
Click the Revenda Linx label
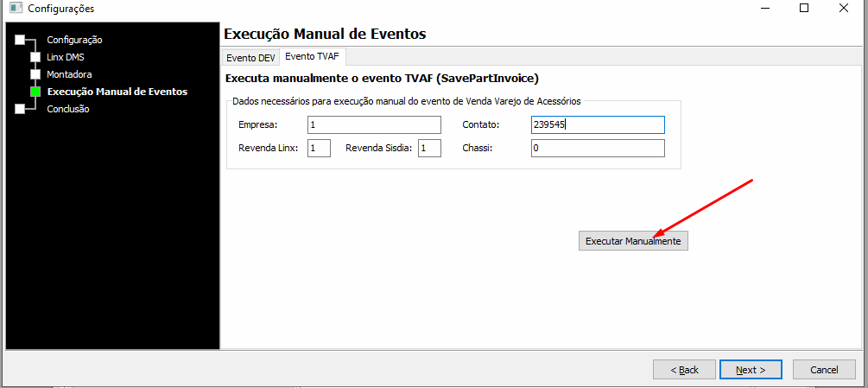269,149
